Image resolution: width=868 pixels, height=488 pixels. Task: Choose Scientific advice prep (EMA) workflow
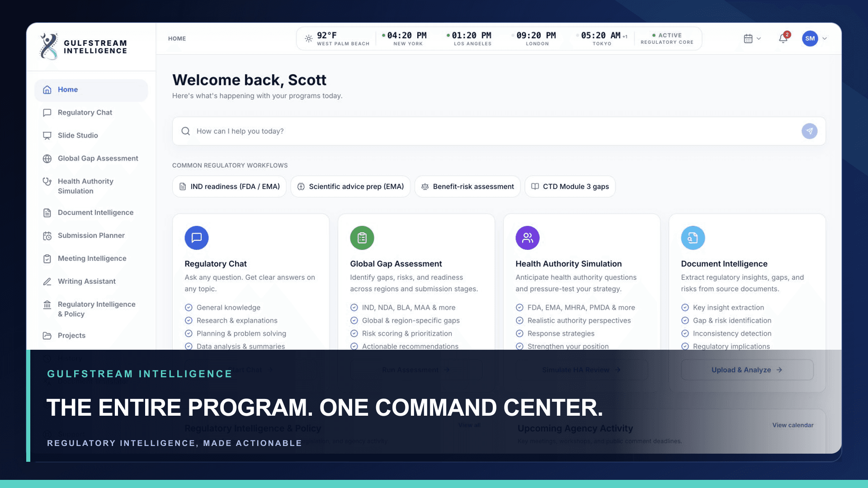click(x=350, y=187)
